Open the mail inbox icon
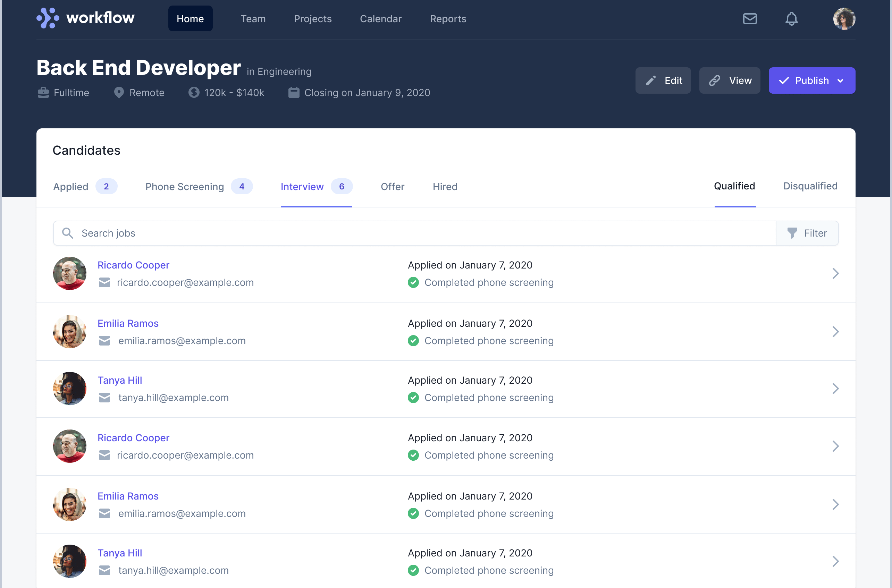This screenshot has width=892, height=588. coord(749,19)
